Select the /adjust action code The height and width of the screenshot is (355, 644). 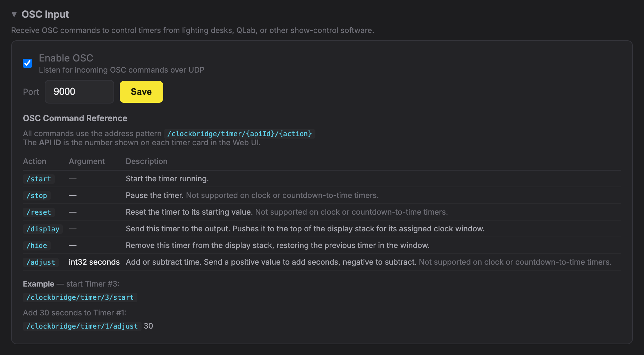(x=41, y=262)
